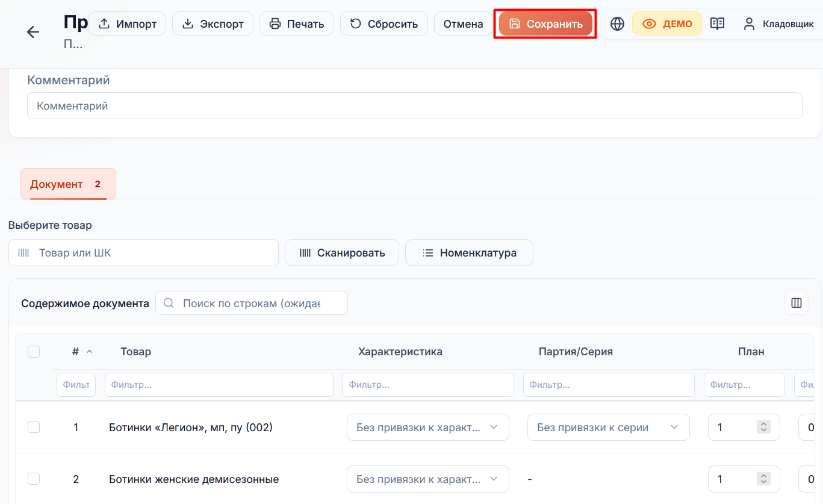
Task: Check the row 1 Ботинки «Легион» checkbox
Action: tap(34, 427)
